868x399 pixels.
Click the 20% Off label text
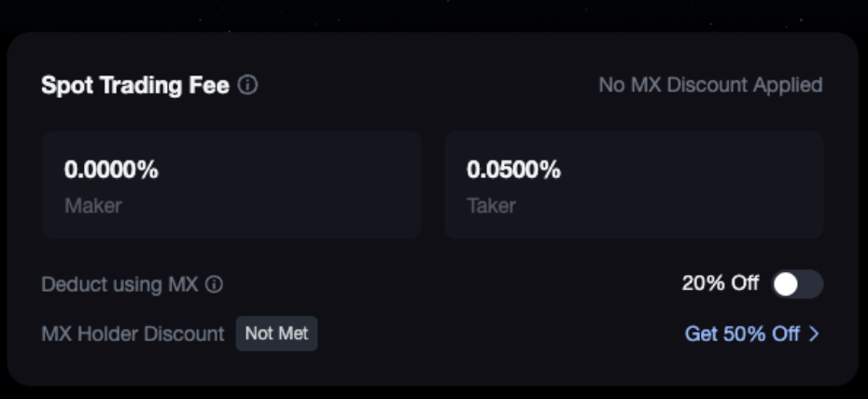click(721, 283)
